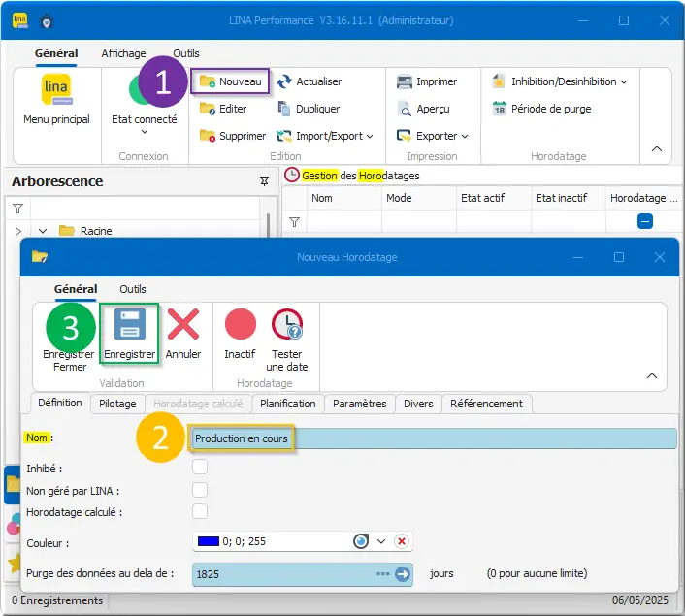Switch to the Pilotage tab
This screenshot has width=685, height=616.
117,404
